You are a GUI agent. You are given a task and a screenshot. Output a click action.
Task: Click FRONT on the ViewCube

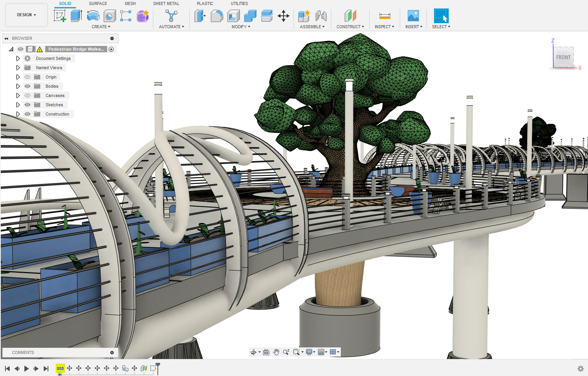coord(563,57)
